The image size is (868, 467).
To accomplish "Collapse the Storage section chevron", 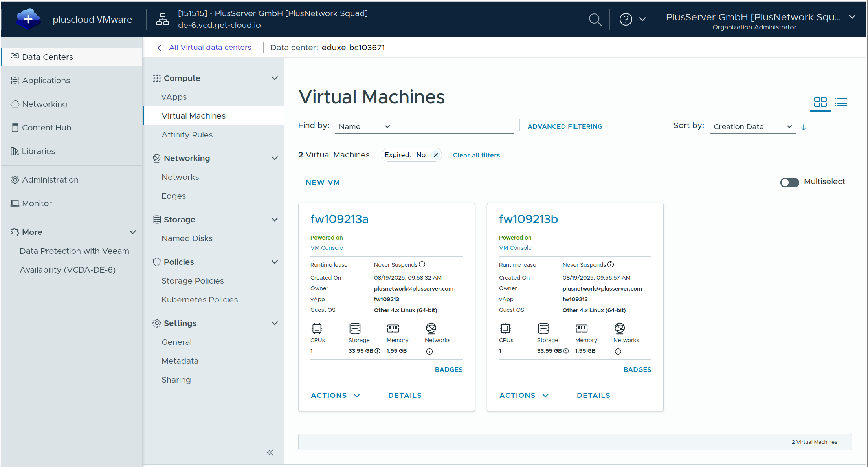I will 275,220.
